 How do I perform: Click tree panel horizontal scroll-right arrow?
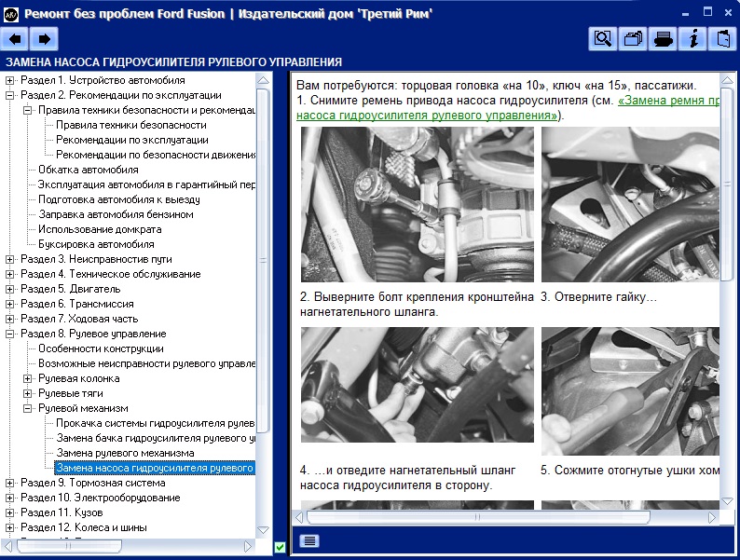248,546
